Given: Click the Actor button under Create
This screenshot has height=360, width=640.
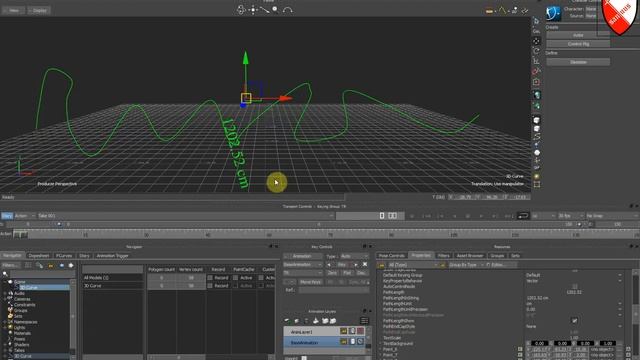Looking at the screenshot, I should pos(578,36).
